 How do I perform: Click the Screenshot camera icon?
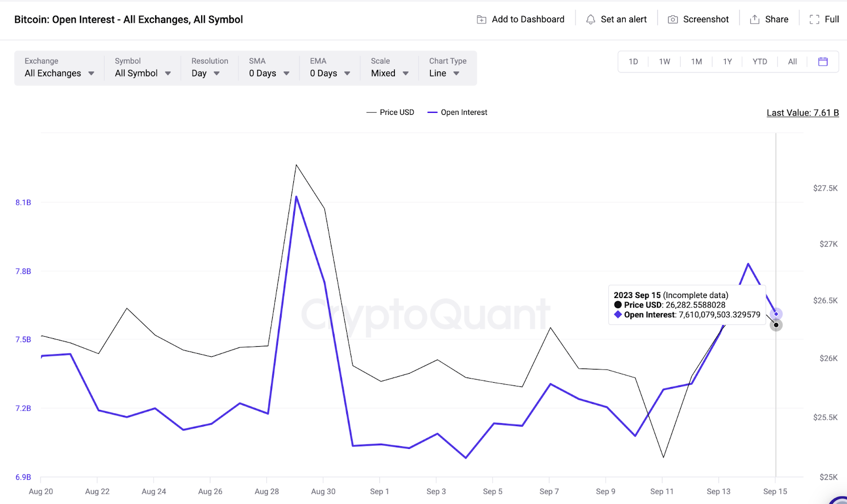coord(673,20)
